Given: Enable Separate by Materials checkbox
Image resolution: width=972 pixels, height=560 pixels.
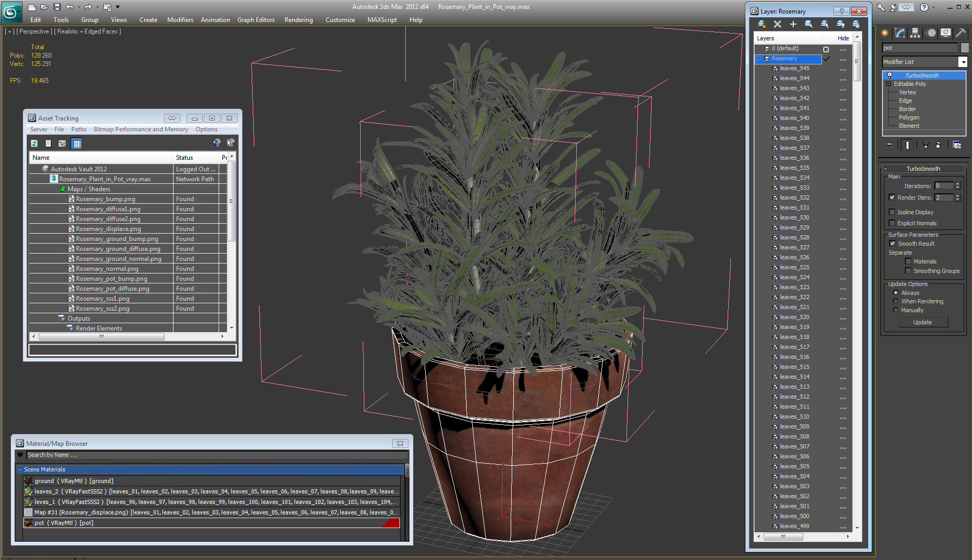Looking at the screenshot, I should (908, 261).
